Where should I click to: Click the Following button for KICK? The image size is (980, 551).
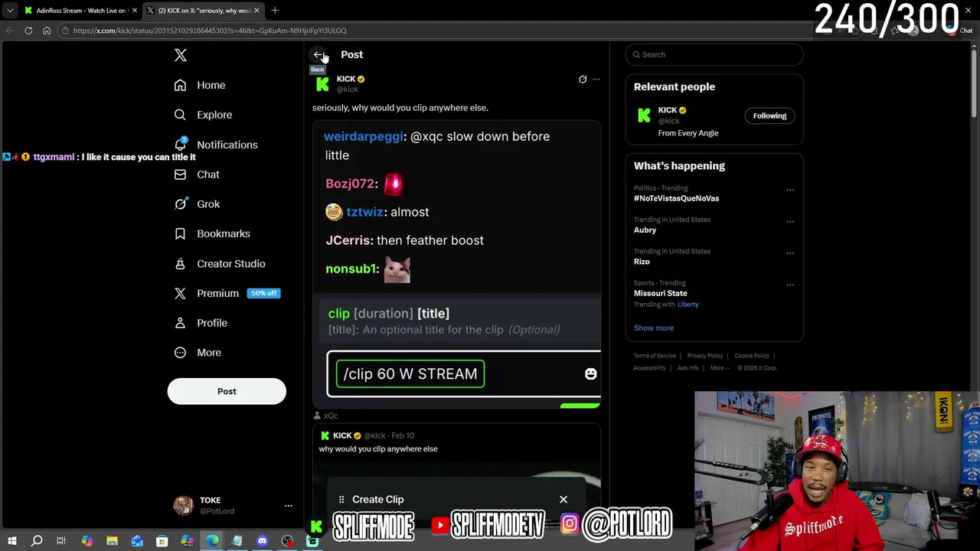pyautogui.click(x=769, y=116)
